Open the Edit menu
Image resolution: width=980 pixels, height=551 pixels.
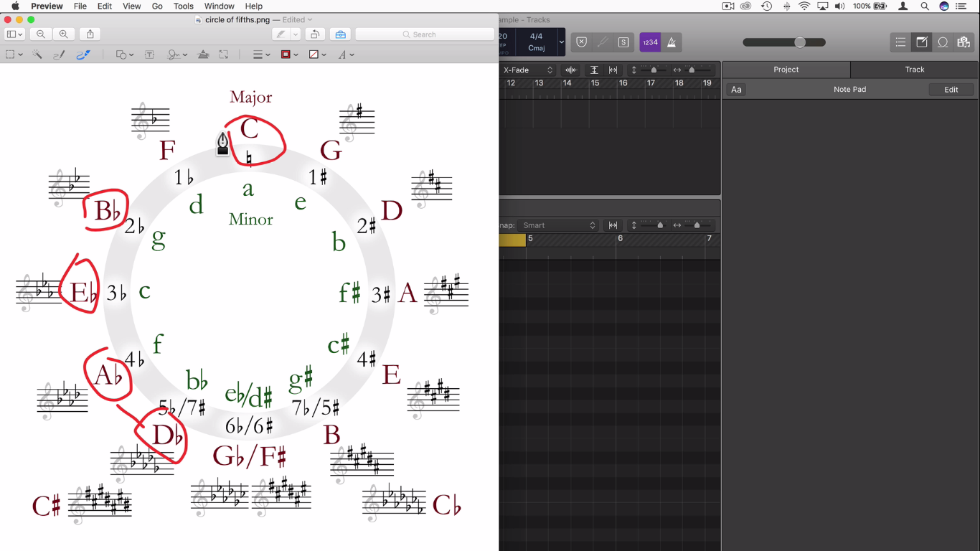[x=105, y=6]
